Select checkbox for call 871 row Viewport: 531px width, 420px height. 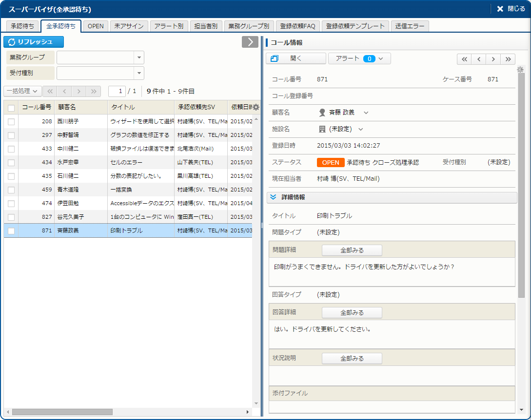[x=11, y=230]
